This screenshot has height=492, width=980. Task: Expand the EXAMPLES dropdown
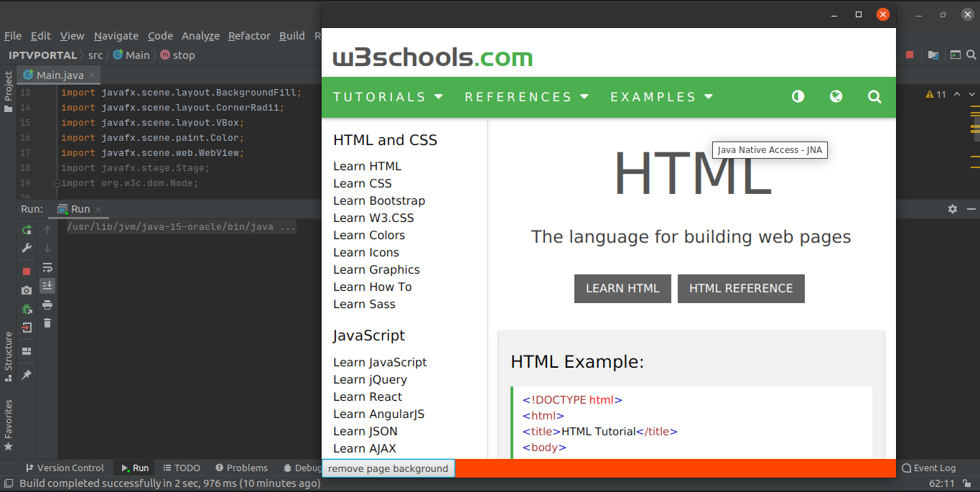coord(661,97)
